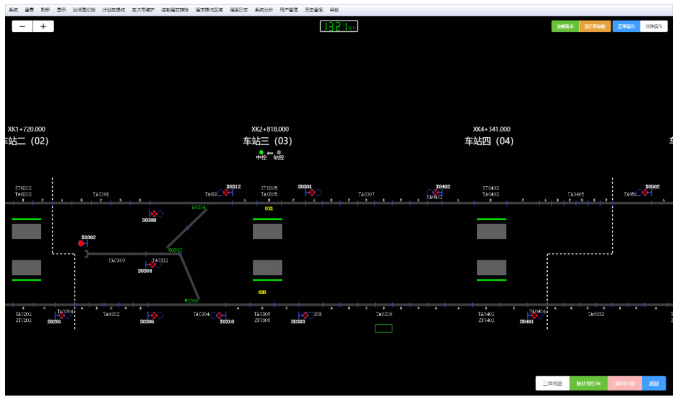The height and width of the screenshot is (399, 676).
Task: Click the green button at top right
Action: [x=565, y=26]
